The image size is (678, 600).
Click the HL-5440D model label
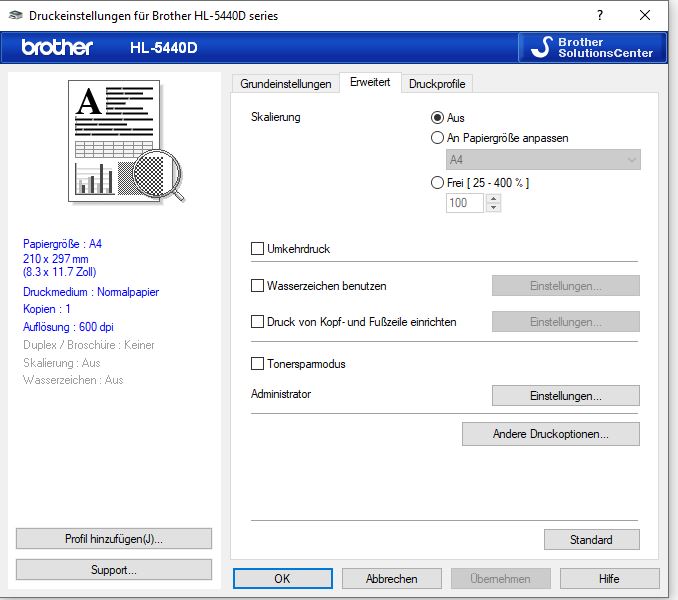coord(163,48)
